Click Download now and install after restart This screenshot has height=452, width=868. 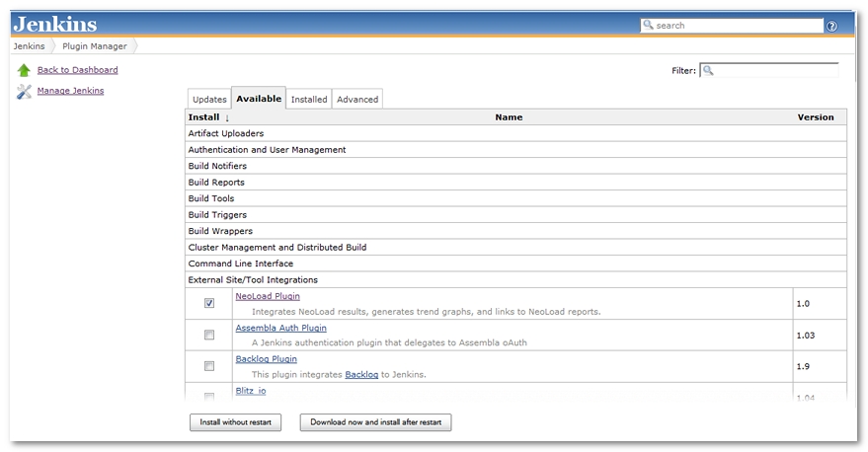(x=376, y=422)
